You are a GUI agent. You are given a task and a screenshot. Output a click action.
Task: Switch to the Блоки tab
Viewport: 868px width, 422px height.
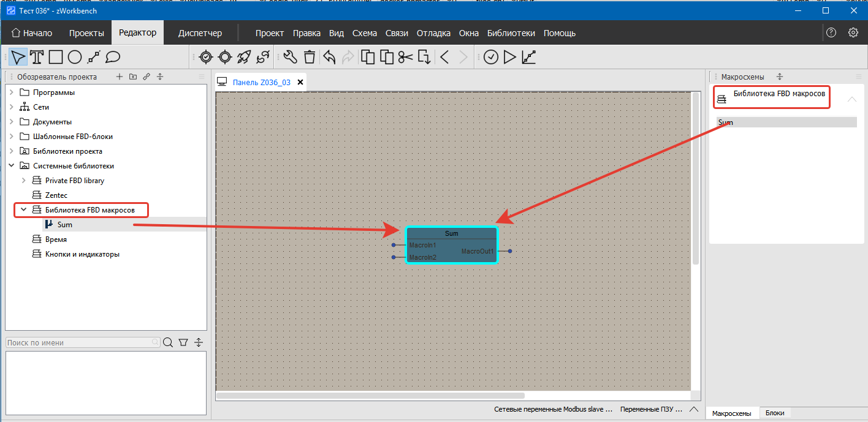click(774, 413)
